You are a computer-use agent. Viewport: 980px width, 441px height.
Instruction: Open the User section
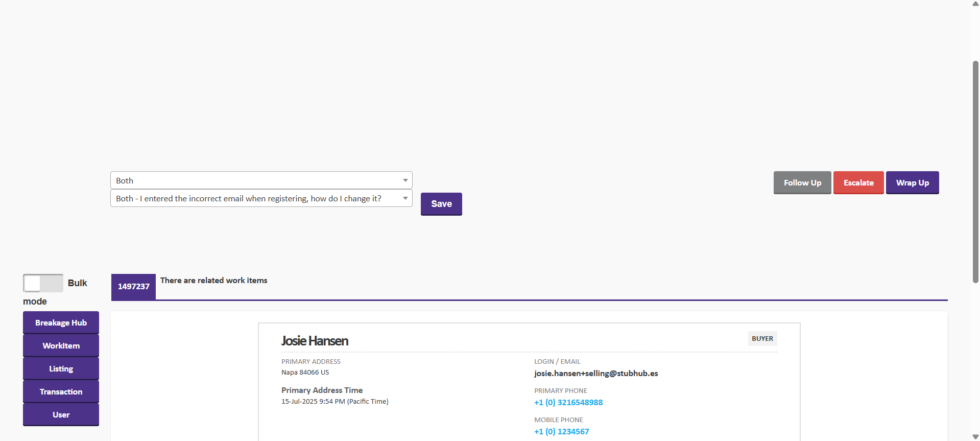coord(61,415)
